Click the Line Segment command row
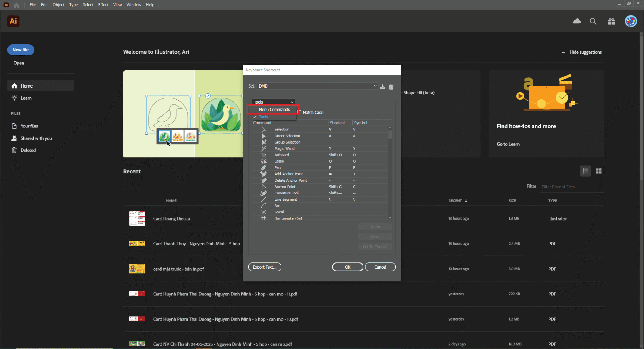Screen dimensions: 644x349 [320, 199]
